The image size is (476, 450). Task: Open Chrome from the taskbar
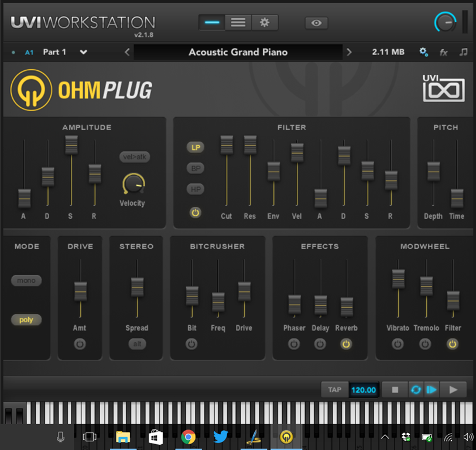[188, 437]
